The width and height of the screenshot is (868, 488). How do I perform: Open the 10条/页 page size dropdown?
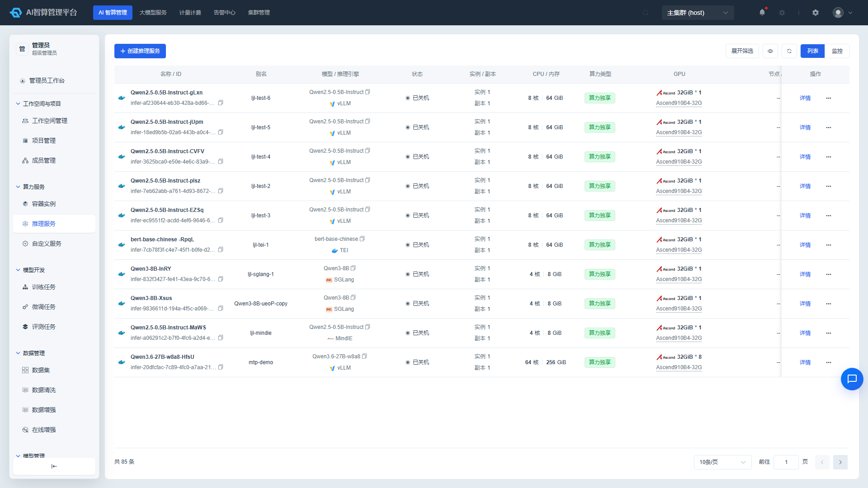click(x=722, y=462)
